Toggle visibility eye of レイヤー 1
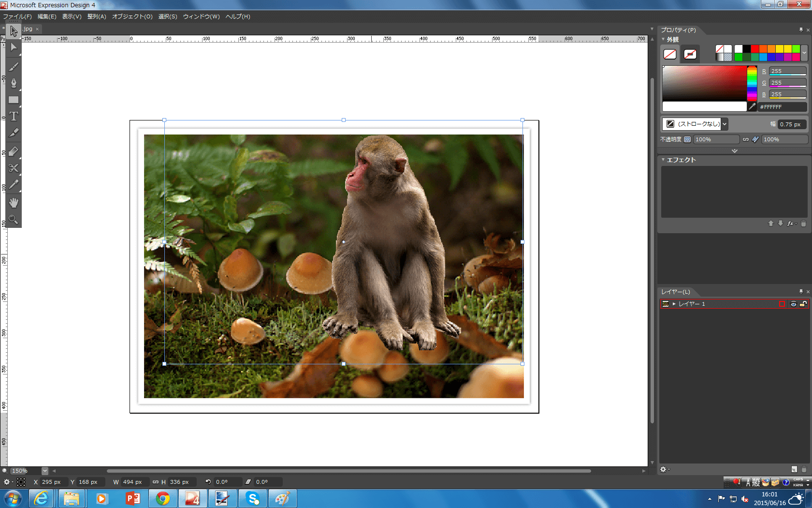This screenshot has width=812, height=508. click(793, 304)
